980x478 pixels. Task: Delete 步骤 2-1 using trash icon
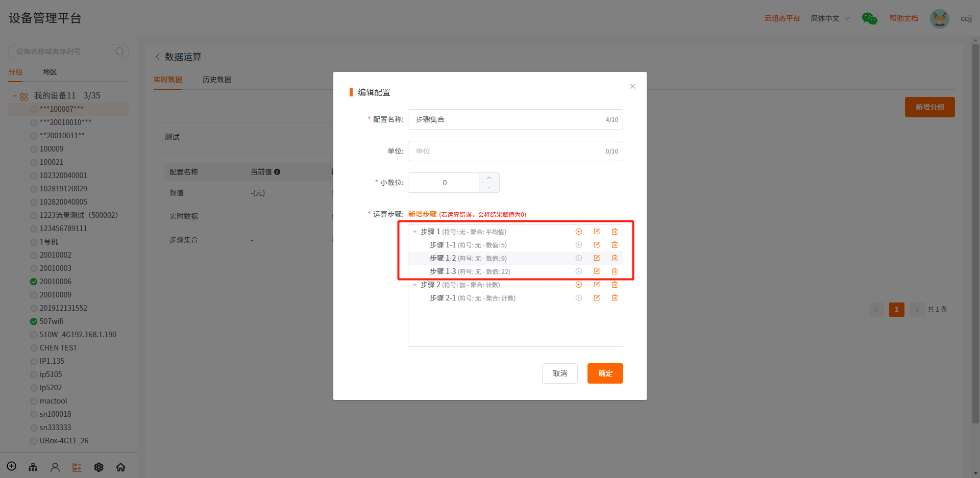[615, 298]
